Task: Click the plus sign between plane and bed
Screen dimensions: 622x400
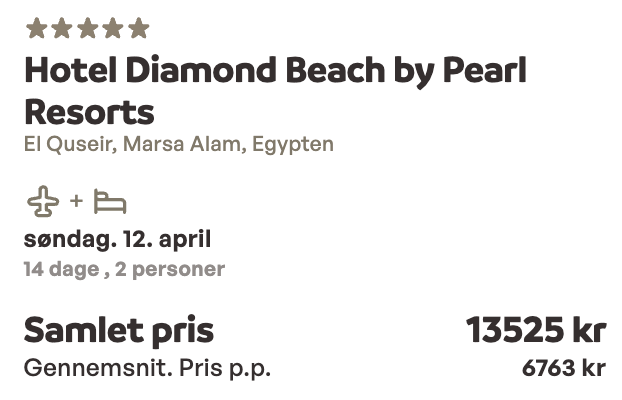Action: pos(77,203)
